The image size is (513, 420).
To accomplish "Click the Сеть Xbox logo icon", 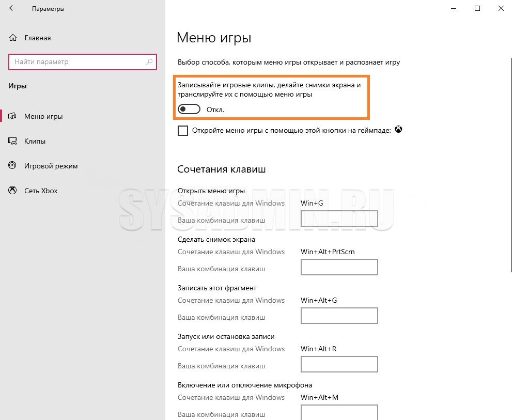I will click(x=12, y=191).
